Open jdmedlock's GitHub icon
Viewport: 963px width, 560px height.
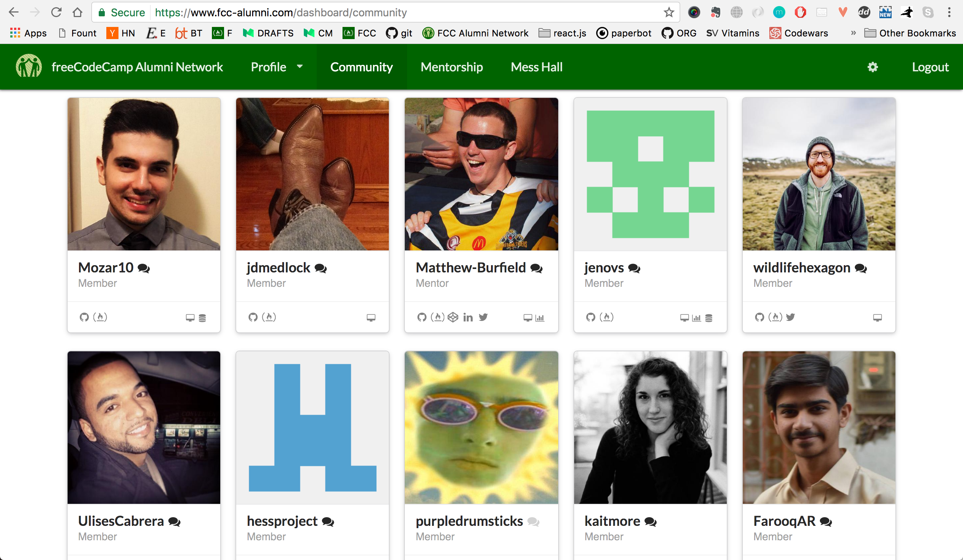point(253,317)
